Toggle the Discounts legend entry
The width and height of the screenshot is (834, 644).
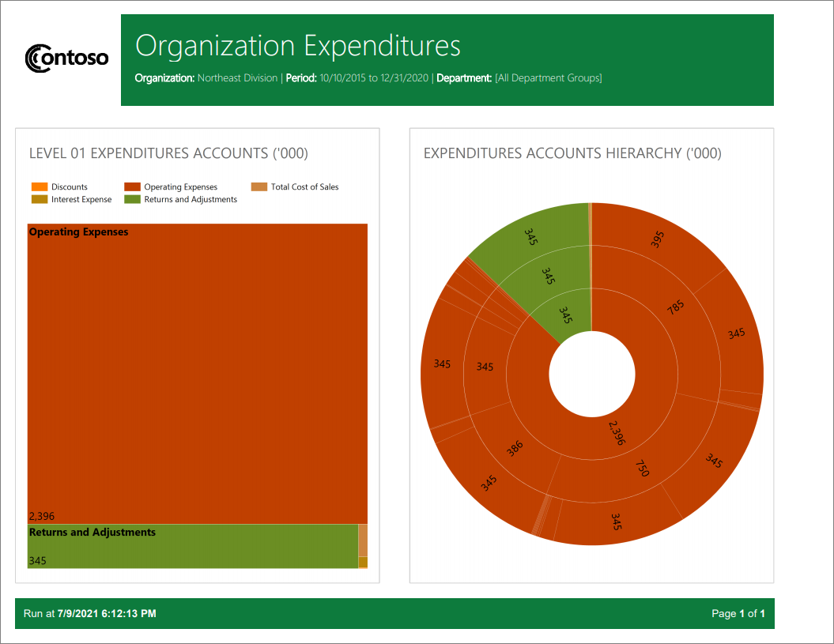click(x=67, y=186)
